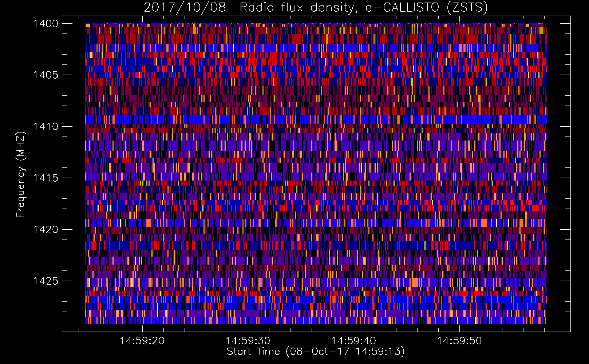589x364 pixels.
Task: Click the 14:59:30 time tick label
Action: 248,341
